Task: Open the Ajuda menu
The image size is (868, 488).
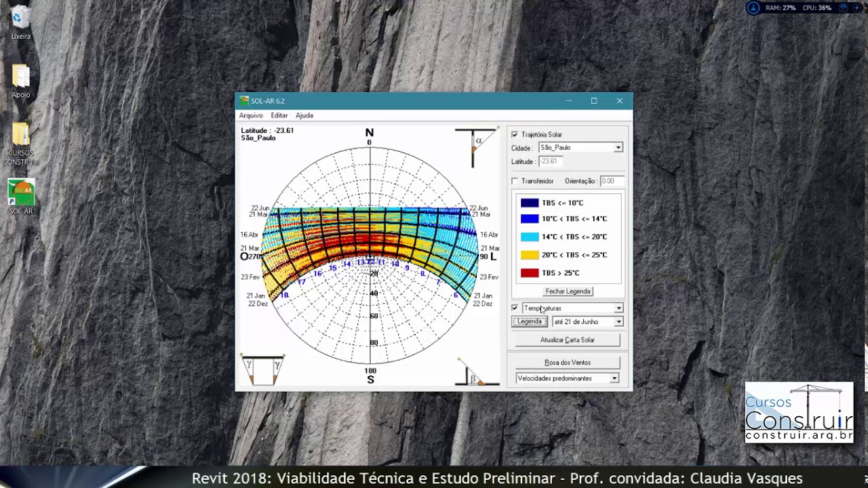Action: coord(304,115)
